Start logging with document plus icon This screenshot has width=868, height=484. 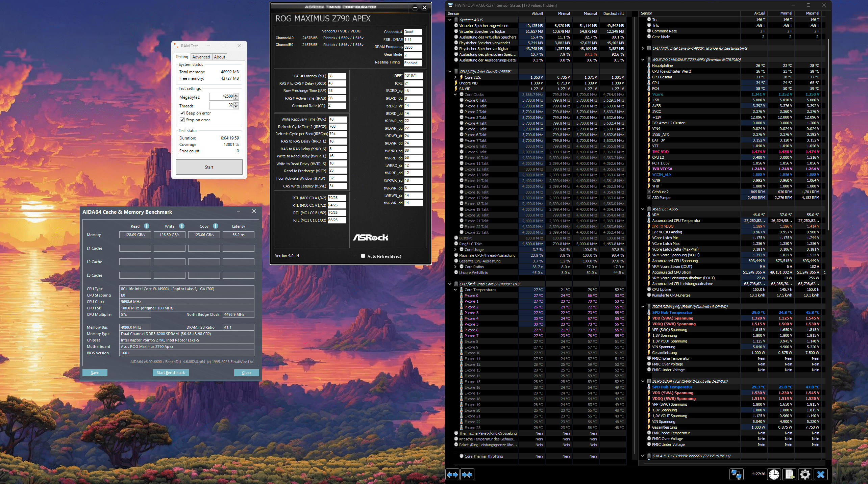pos(790,475)
